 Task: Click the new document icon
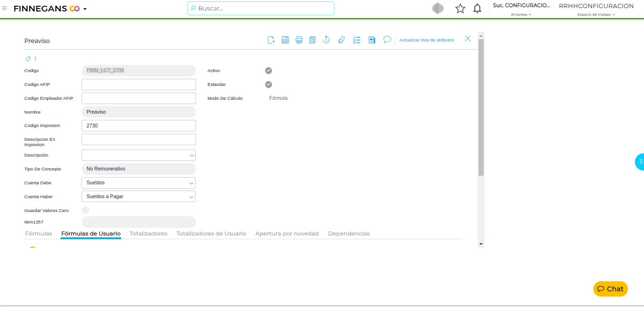coord(271,40)
